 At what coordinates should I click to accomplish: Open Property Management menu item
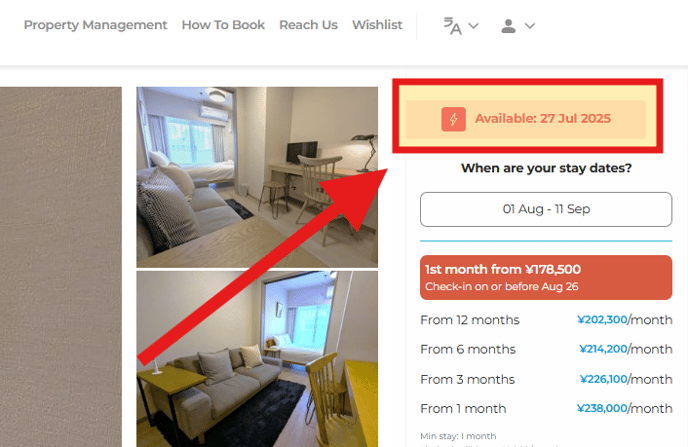(x=96, y=25)
